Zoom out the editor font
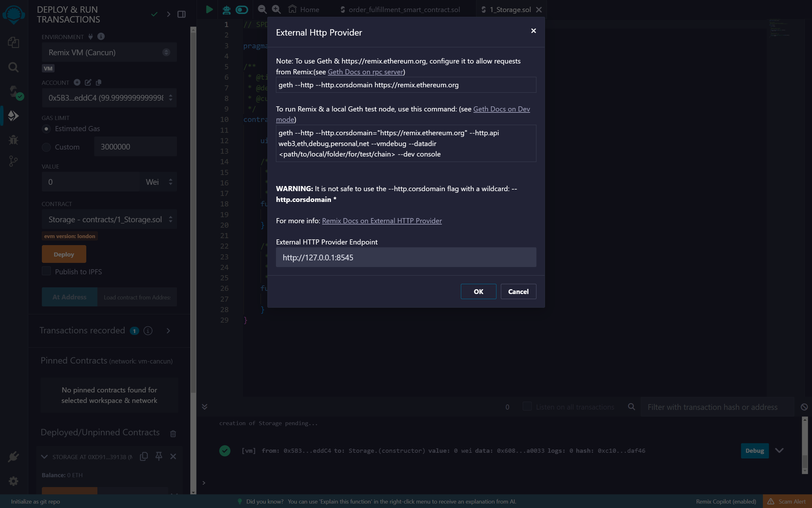812x508 pixels. click(x=262, y=9)
